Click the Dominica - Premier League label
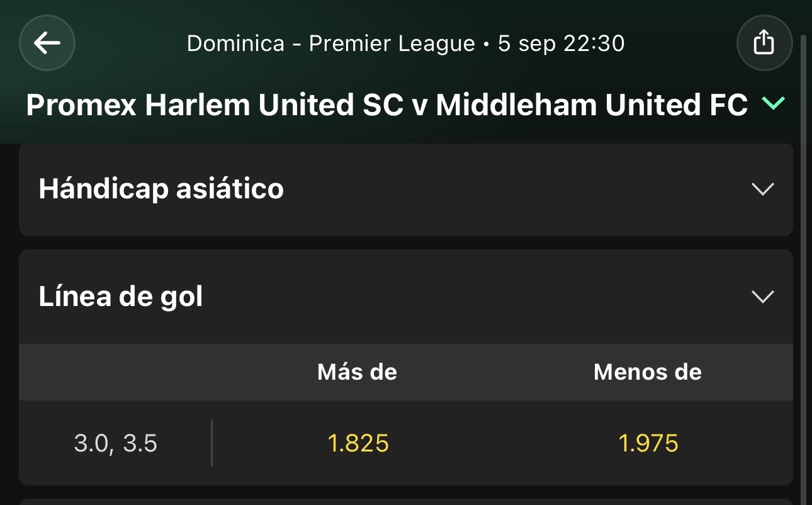Screen dimensions: 812x505 point(331,43)
